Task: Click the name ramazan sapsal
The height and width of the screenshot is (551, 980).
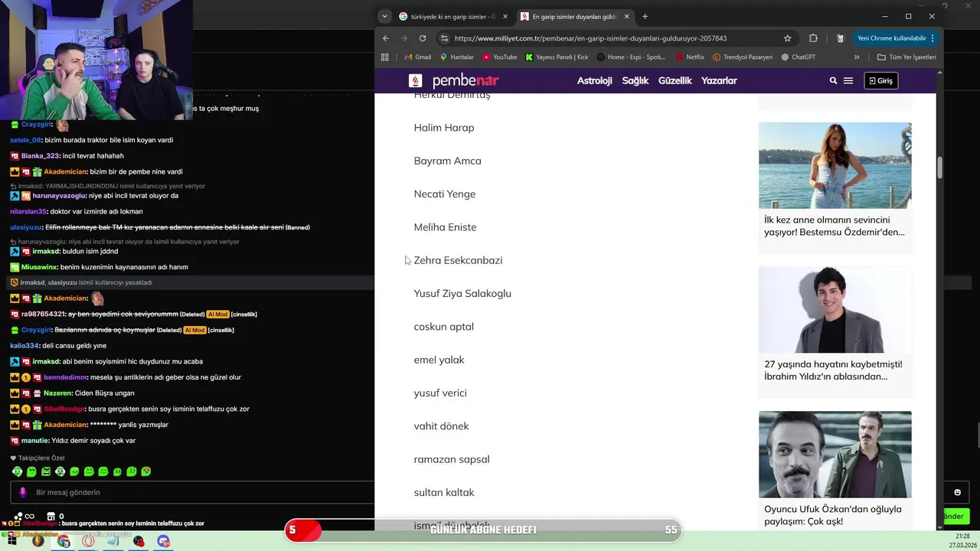Action: click(452, 459)
